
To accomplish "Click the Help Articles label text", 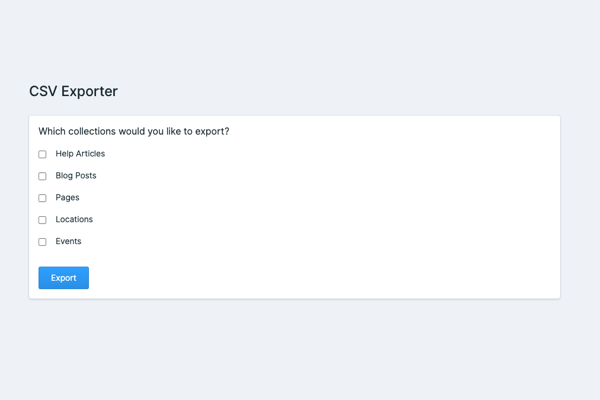I will [80, 154].
